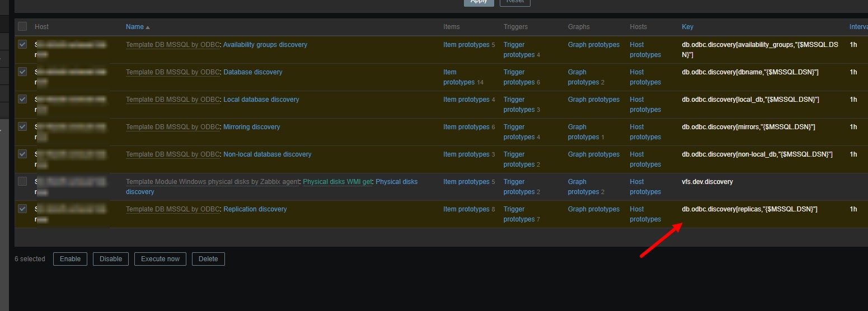The height and width of the screenshot is (311, 868).
Task: Open the Replication discovery rule
Action: click(255, 209)
